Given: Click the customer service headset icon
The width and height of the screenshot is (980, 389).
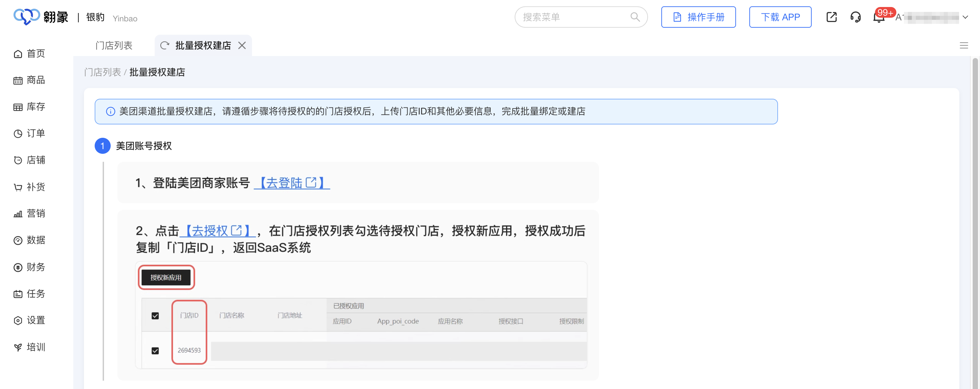Looking at the screenshot, I should (x=855, y=17).
